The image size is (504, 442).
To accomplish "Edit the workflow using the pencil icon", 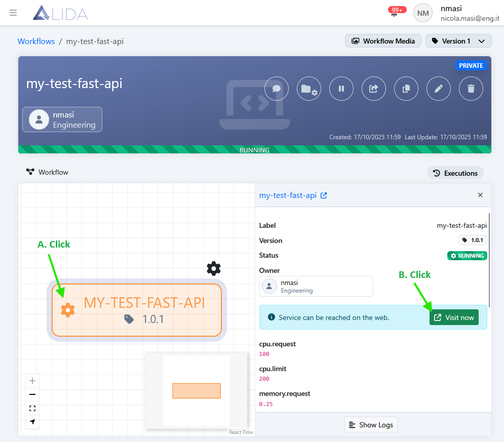I will tap(439, 89).
